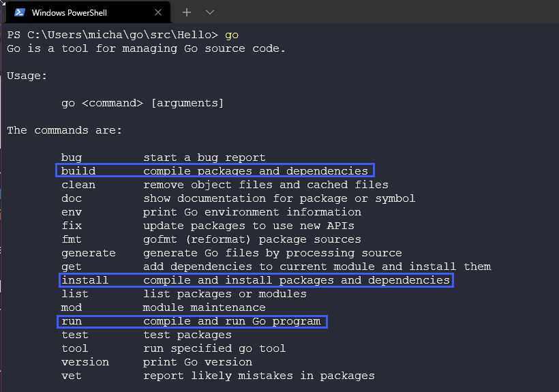Image resolution: width=559 pixels, height=392 pixels.
Task: Click the highlighted 'run' command row
Action: point(191,321)
